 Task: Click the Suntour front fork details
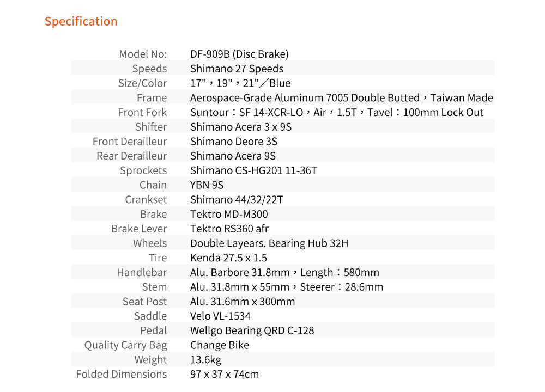[x=337, y=113]
